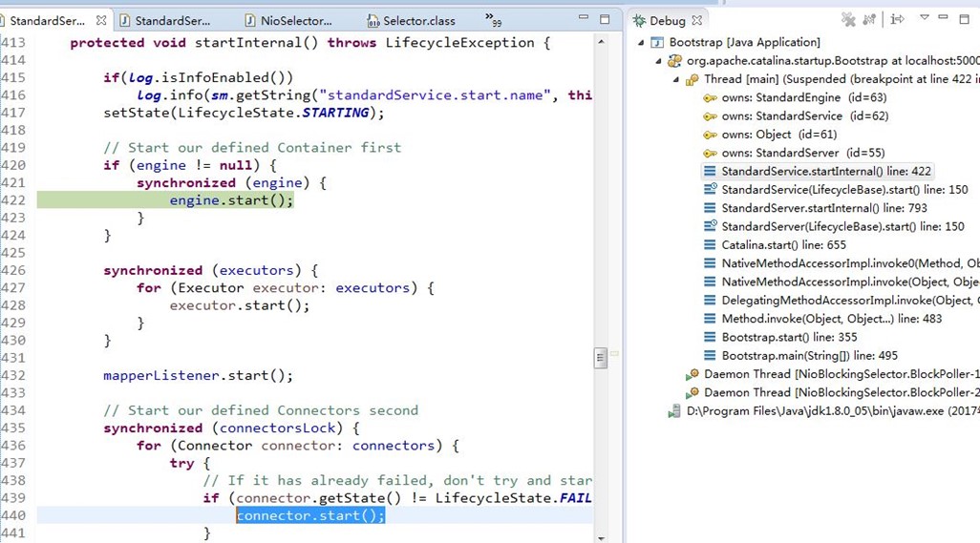The width and height of the screenshot is (980, 543).
Task: Switch to the first StandardSer... editor tab
Action: click(47, 21)
